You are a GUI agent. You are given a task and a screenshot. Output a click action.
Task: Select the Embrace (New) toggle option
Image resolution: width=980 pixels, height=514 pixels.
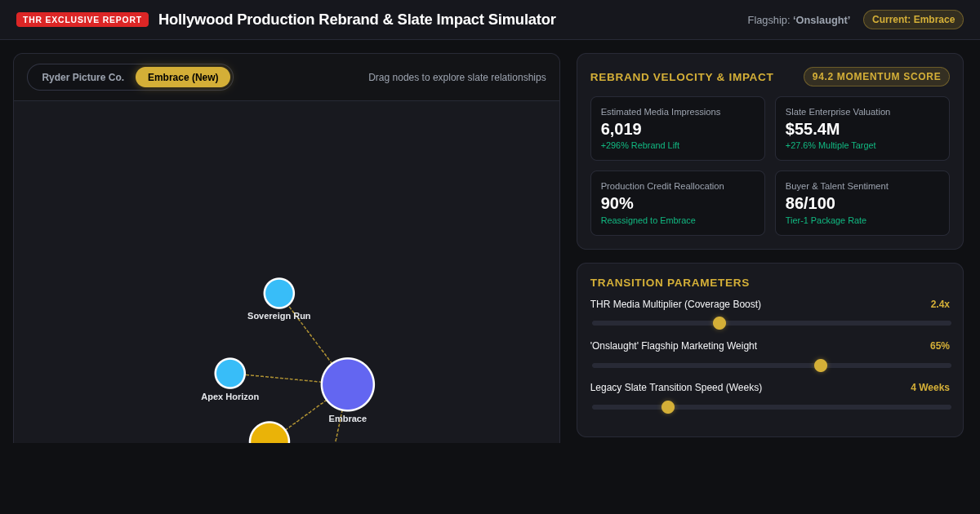pos(183,78)
